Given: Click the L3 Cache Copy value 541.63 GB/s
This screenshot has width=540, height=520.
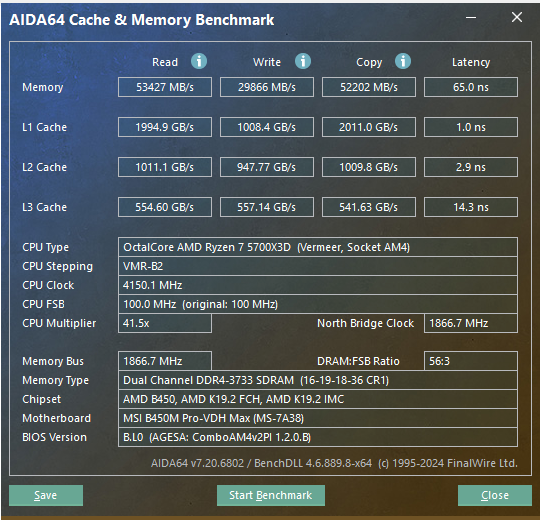Looking at the screenshot, I should pos(368,207).
